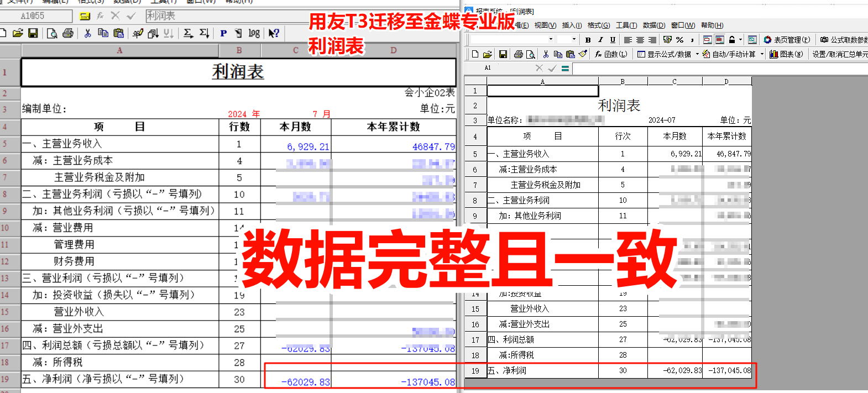The height and width of the screenshot is (393, 868).
Task: Click the log icon in the T3 toolbar
Action: (x=254, y=33)
